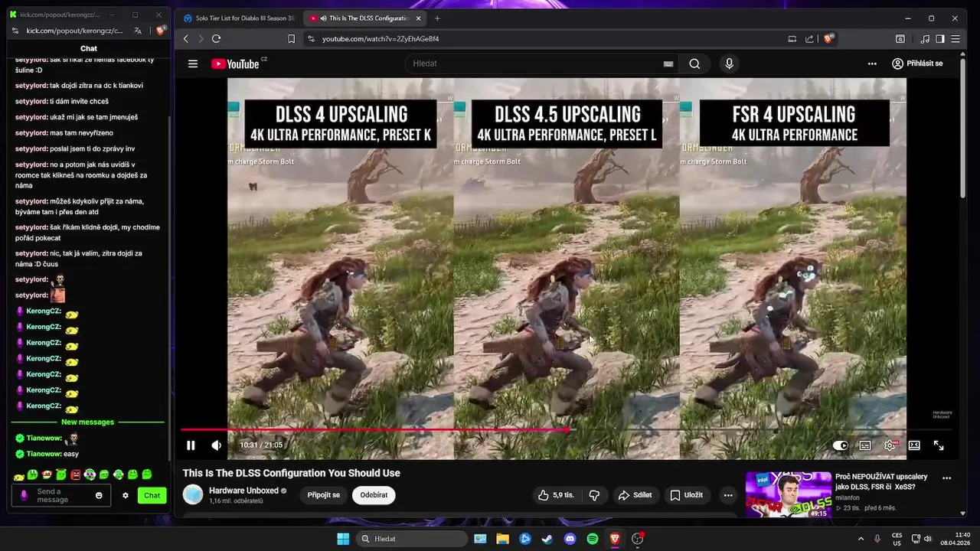The width and height of the screenshot is (980, 551).
Task: Click the Sdílet share button
Action: pos(635,495)
